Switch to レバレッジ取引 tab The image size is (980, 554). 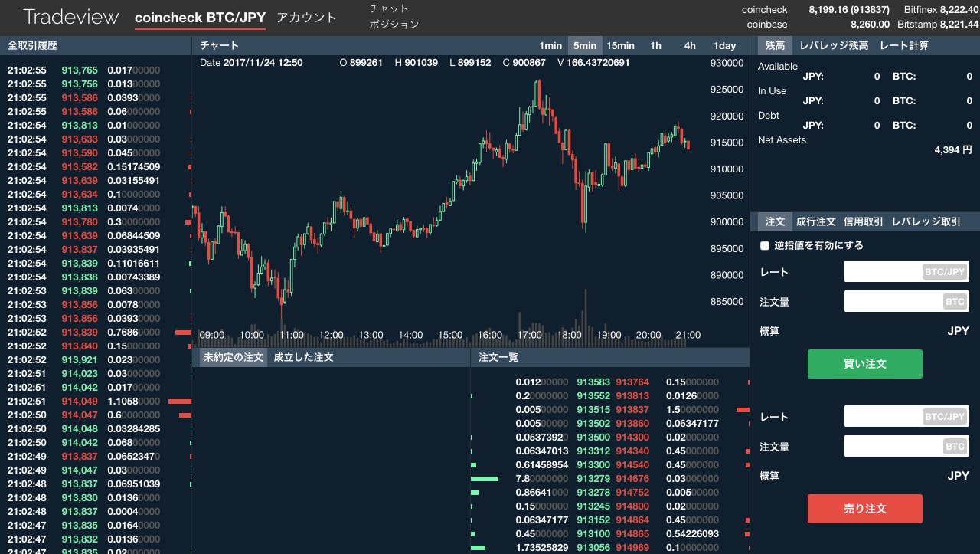(926, 221)
